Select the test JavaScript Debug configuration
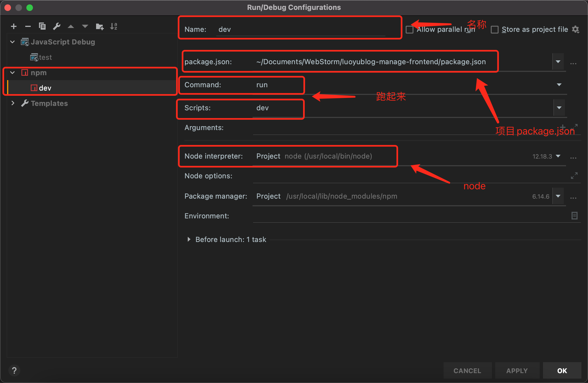The image size is (588, 383). click(x=45, y=57)
